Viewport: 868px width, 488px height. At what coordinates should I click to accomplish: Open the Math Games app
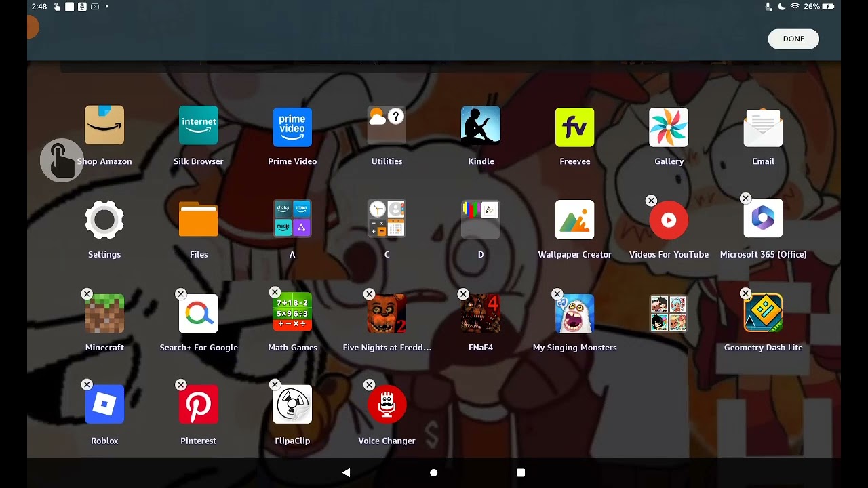pos(292,313)
